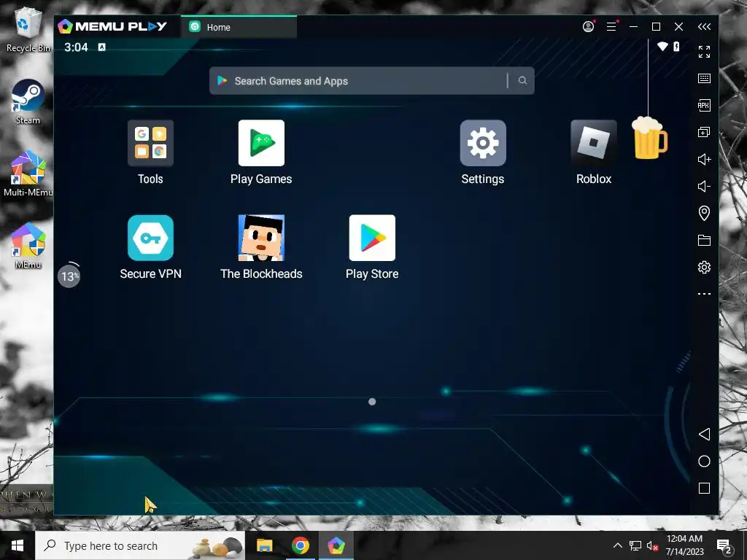Open the Windows Start menu
The image size is (747, 560).
(18, 545)
